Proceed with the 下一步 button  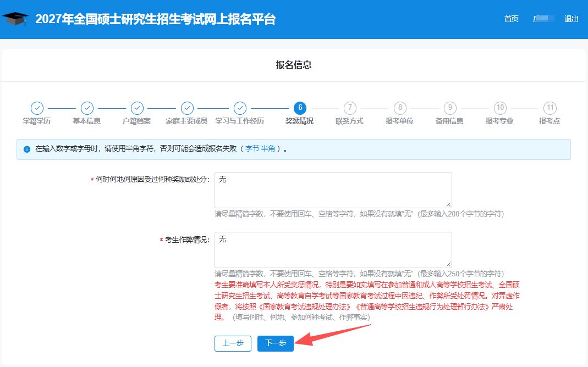pyautogui.click(x=276, y=343)
